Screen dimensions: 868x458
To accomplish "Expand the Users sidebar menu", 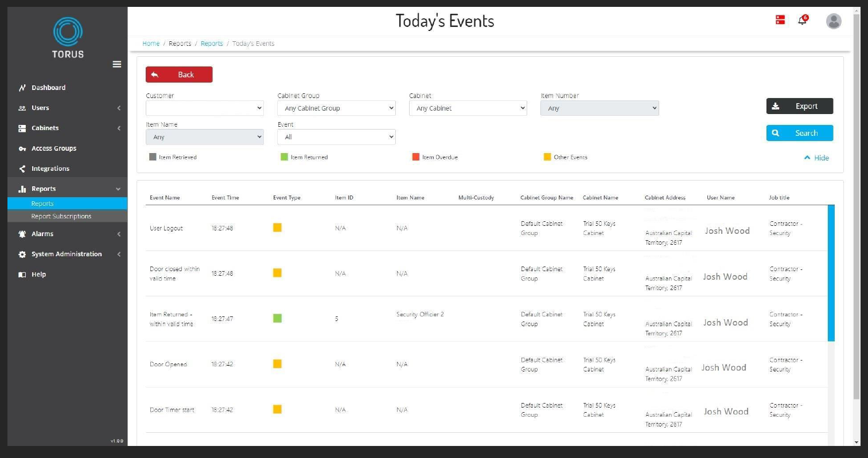I will point(67,108).
